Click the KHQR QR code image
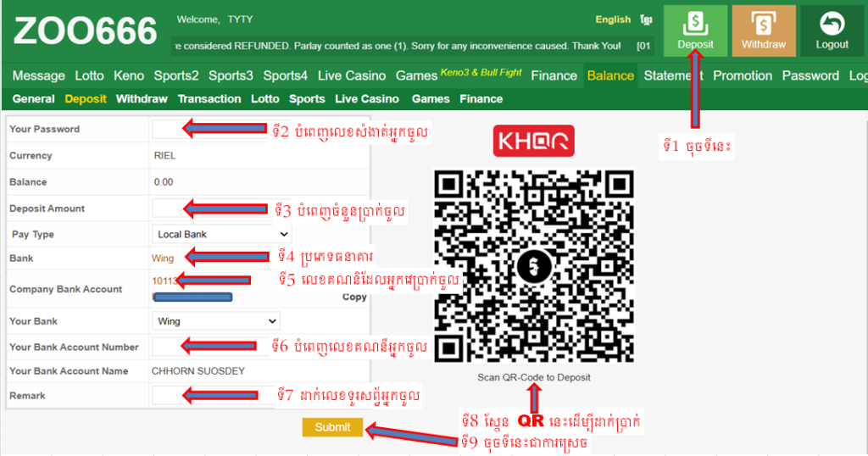Image resolution: width=868 pixels, height=456 pixels. [x=534, y=267]
